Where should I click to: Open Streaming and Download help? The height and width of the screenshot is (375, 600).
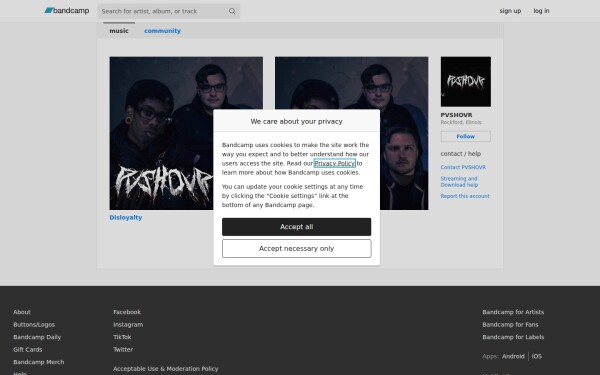[459, 182]
